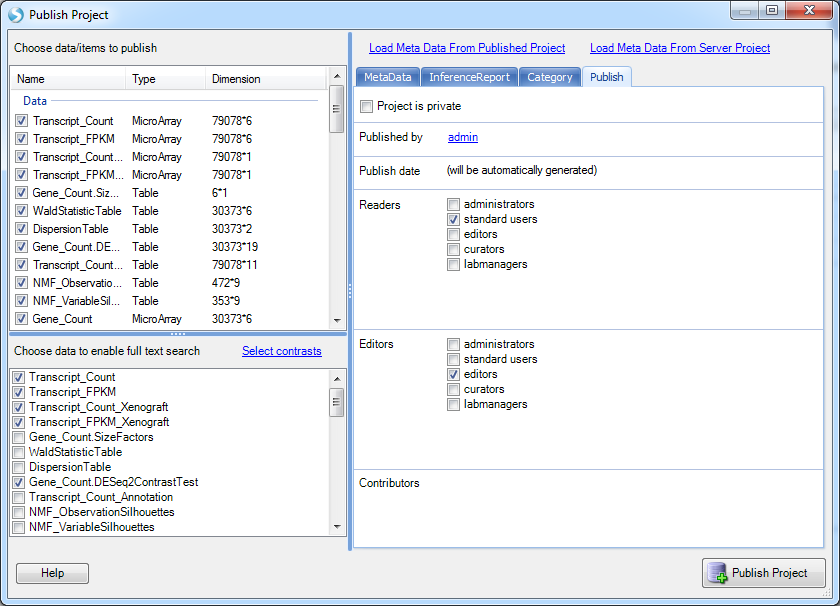Click Load Meta Data From Server Project
Screen dimensions: 840x606
pos(680,48)
